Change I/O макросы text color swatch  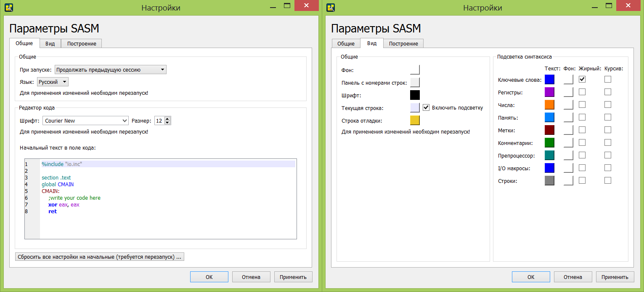549,168
